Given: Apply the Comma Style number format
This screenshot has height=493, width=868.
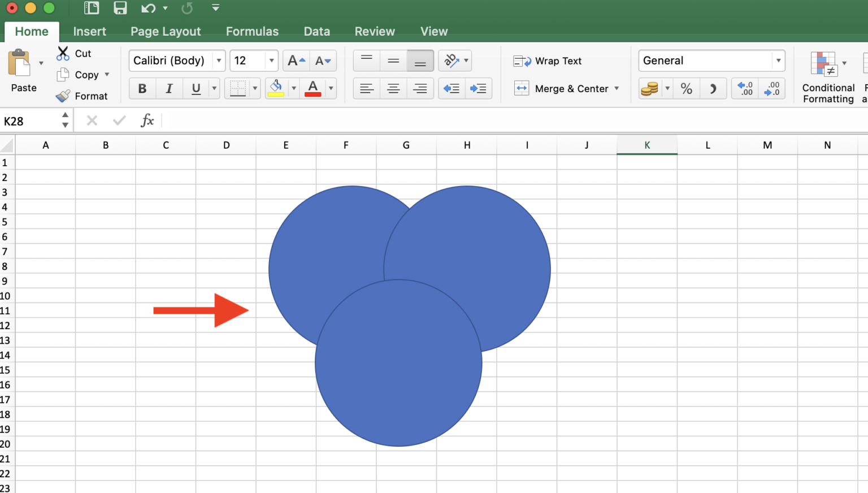Looking at the screenshot, I should coord(713,88).
